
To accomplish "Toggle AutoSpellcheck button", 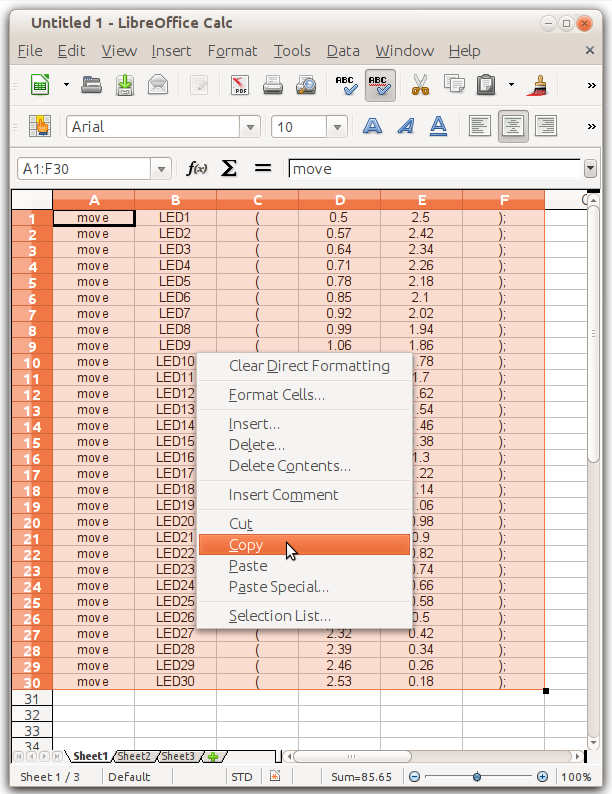I will [x=380, y=85].
